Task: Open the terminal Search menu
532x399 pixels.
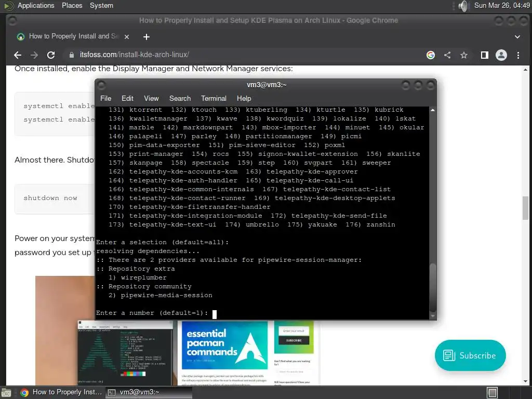Action: click(180, 98)
